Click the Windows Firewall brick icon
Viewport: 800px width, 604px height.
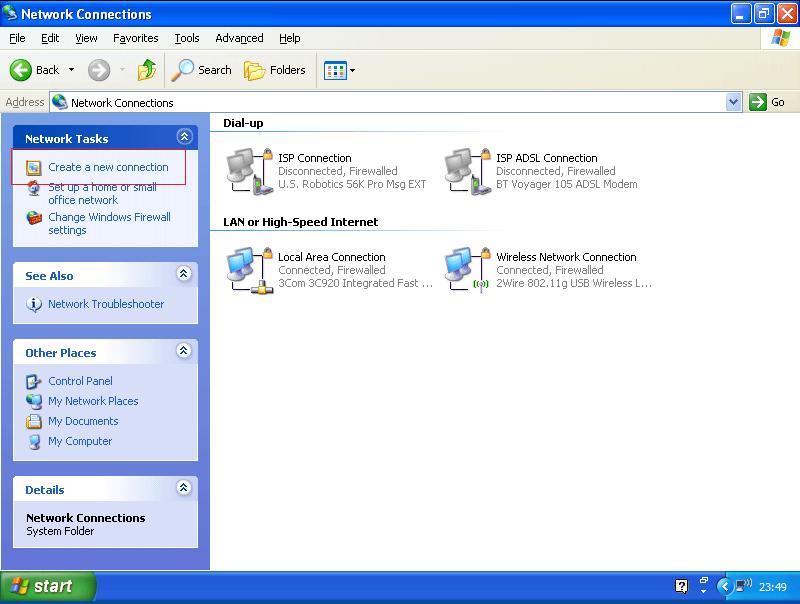pyautogui.click(x=34, y=218)
